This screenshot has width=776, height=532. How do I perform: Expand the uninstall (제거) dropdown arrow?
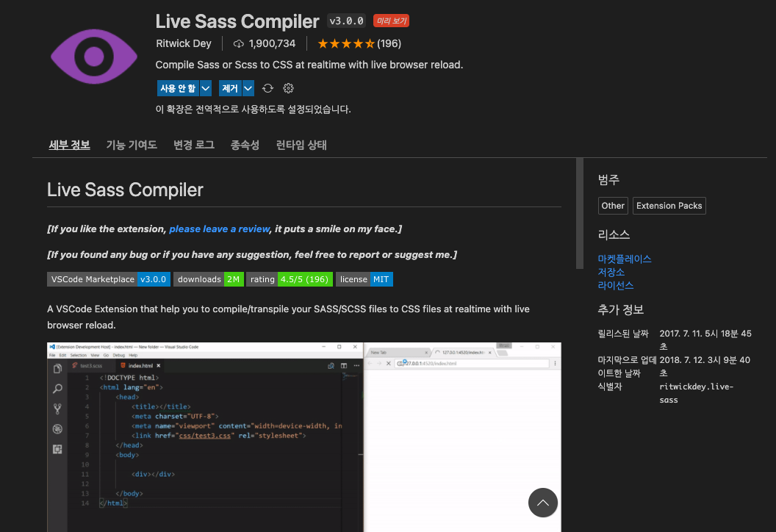pos(248,88)
